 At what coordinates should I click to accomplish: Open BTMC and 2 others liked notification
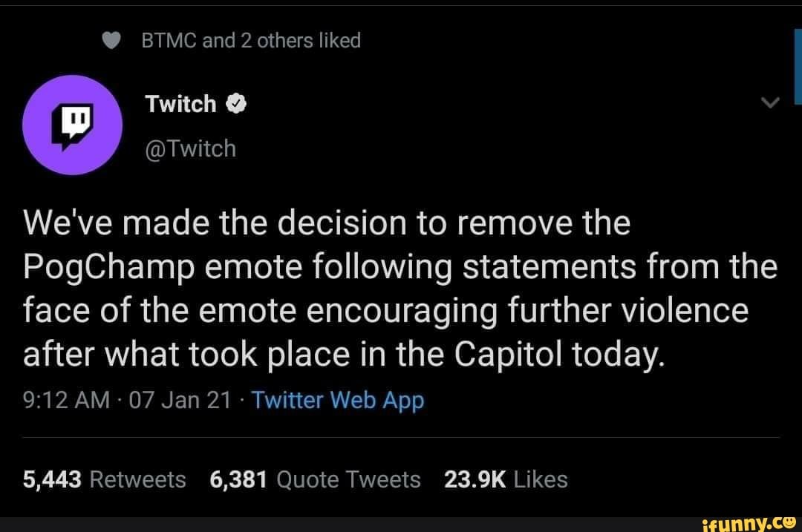pos(250,41)
